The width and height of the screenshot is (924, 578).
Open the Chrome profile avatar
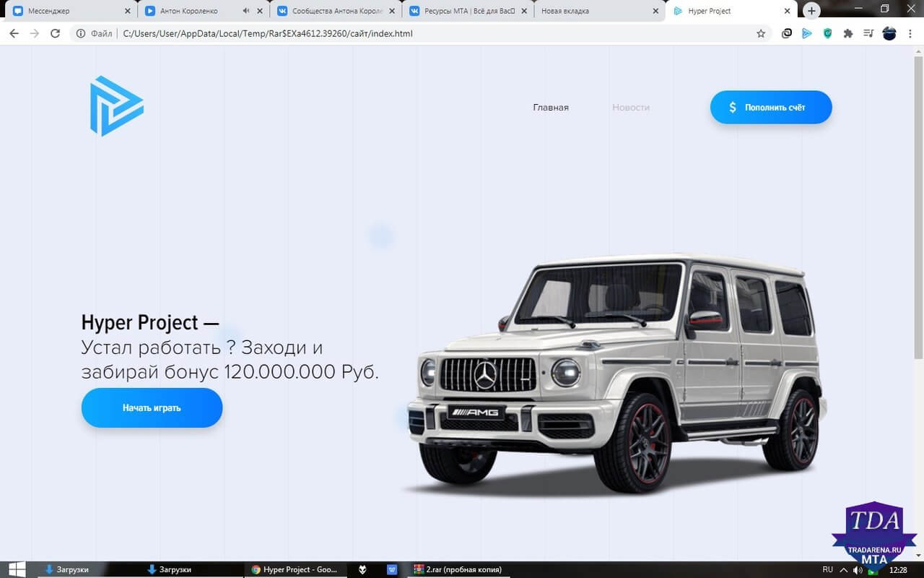889,33
